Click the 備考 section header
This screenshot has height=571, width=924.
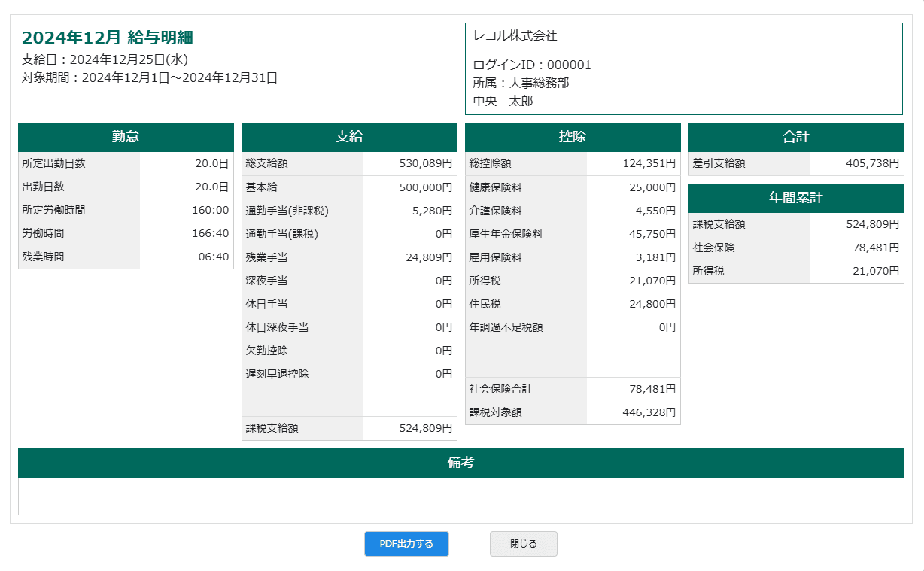point(461,463)
